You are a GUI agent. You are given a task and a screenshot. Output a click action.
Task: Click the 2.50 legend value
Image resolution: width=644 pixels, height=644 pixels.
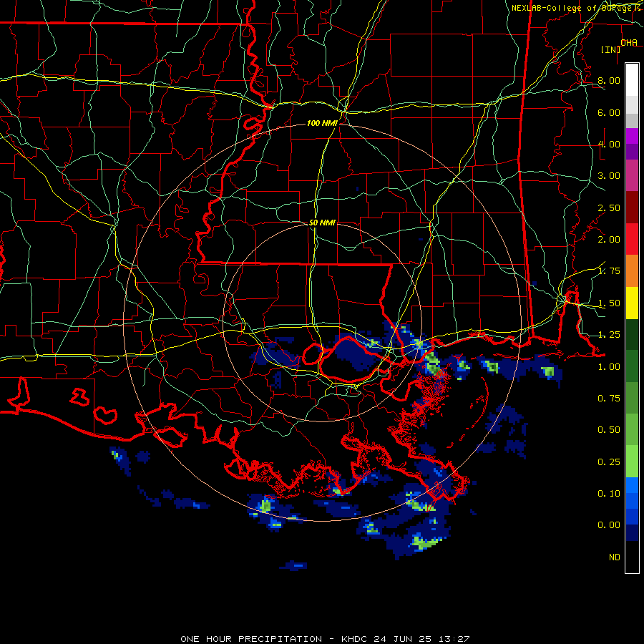(x=609, y=208)
